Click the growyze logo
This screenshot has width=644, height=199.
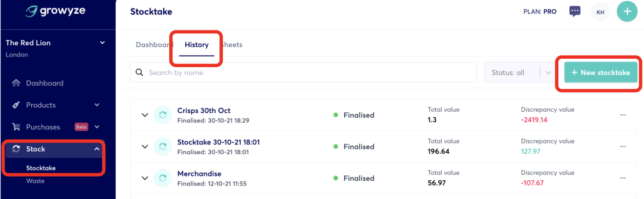click(x=55, y=11)
